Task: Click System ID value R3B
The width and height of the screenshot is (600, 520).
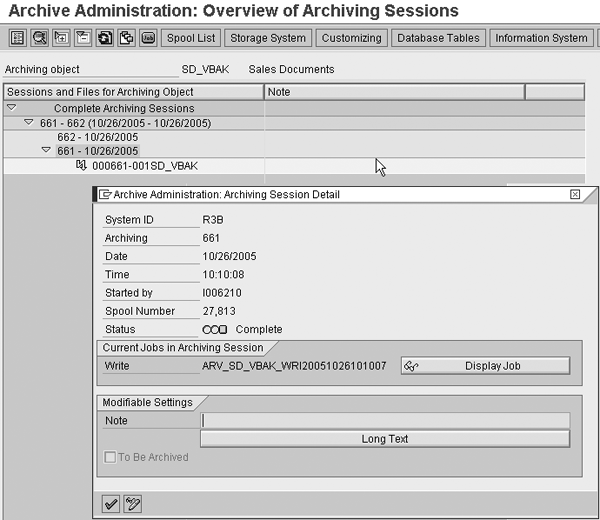Action: pos(213,220)
